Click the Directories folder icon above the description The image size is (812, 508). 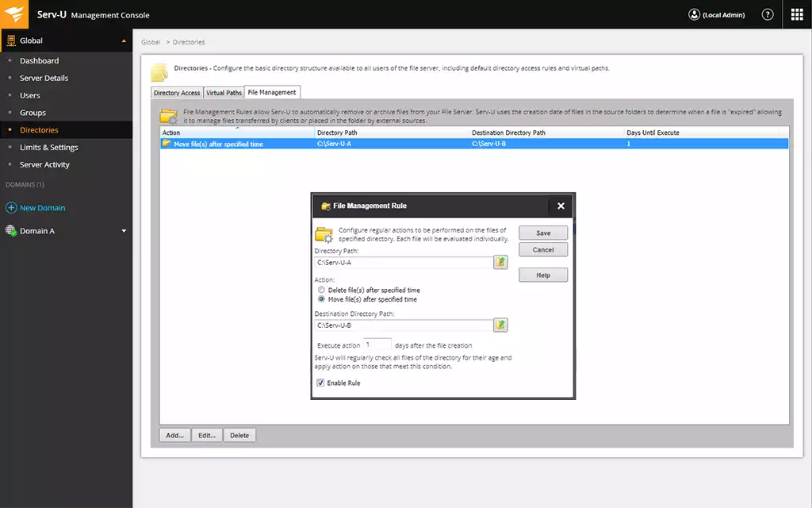pyautogui.click(x=159, y=71)
